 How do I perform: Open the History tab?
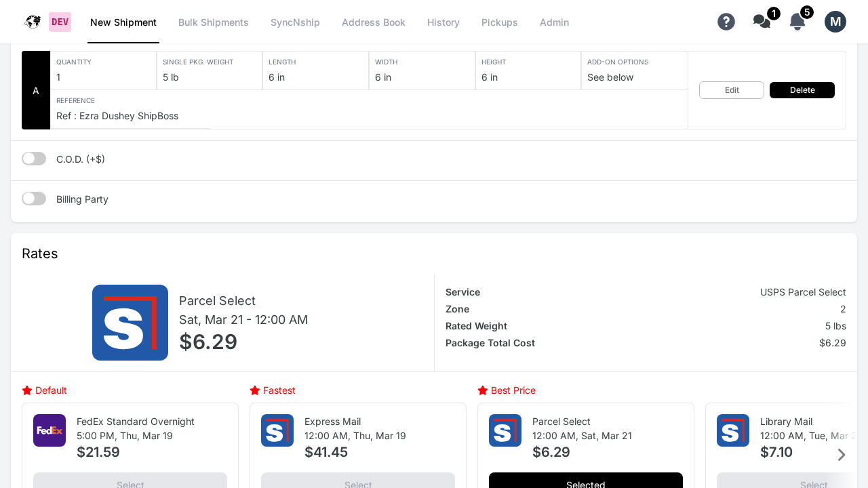pyautogui.click(x=443, y=22)
